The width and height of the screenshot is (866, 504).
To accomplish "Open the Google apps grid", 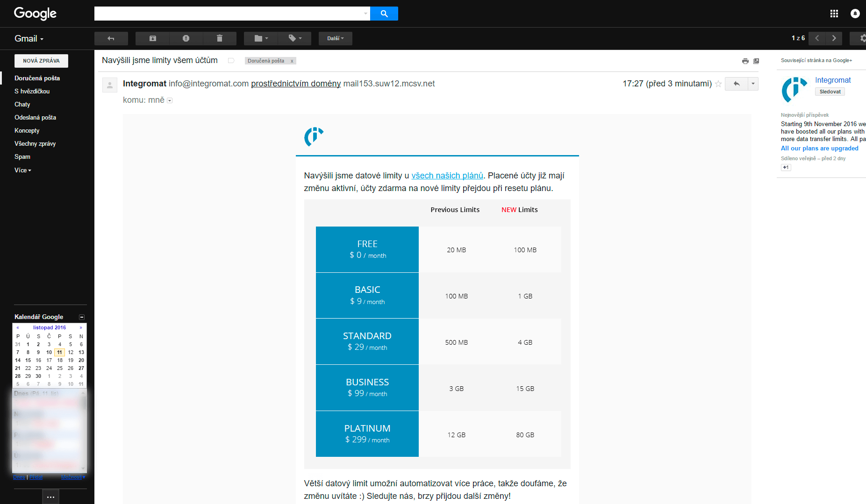I will [x=834, y=14].
